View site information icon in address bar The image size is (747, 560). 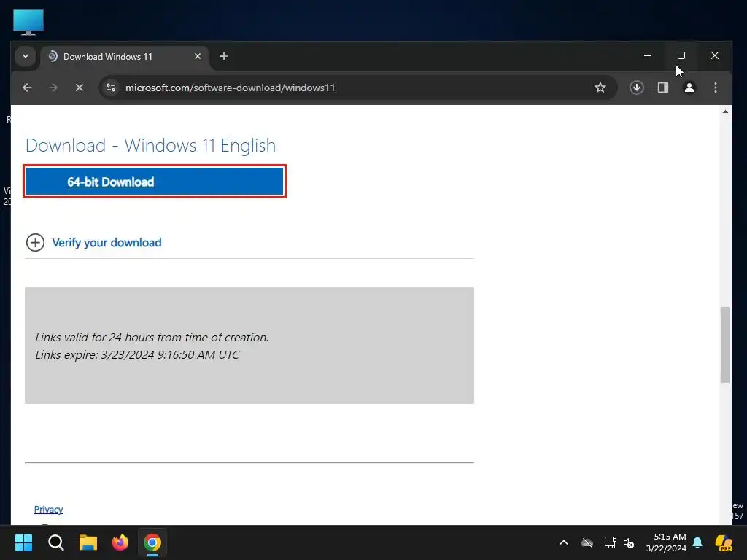click(111, 87)
